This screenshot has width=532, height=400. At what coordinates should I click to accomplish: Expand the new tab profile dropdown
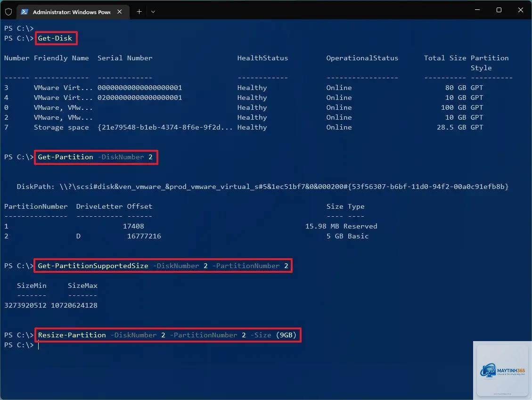point(153,12)
